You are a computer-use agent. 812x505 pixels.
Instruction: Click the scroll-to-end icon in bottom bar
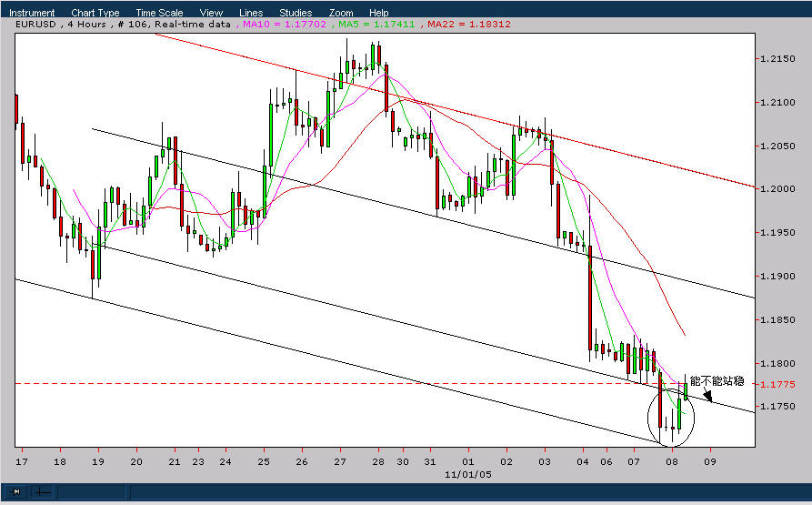[x=16, y=491]
